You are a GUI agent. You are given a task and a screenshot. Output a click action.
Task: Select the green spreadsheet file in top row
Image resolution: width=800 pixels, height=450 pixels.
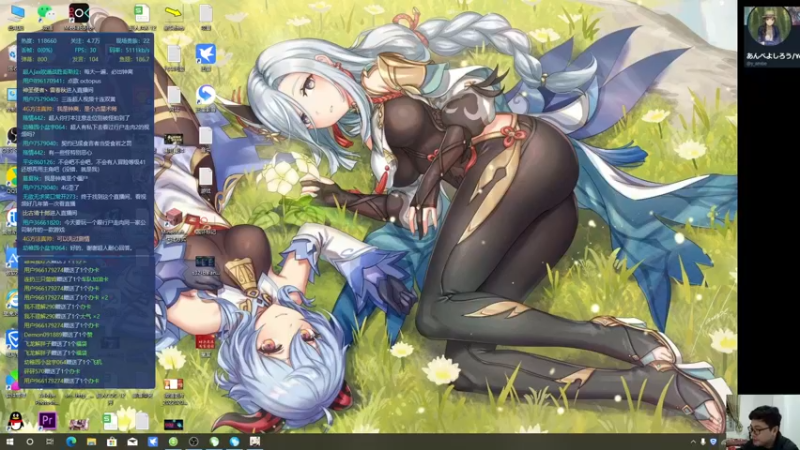click(141, 15)
